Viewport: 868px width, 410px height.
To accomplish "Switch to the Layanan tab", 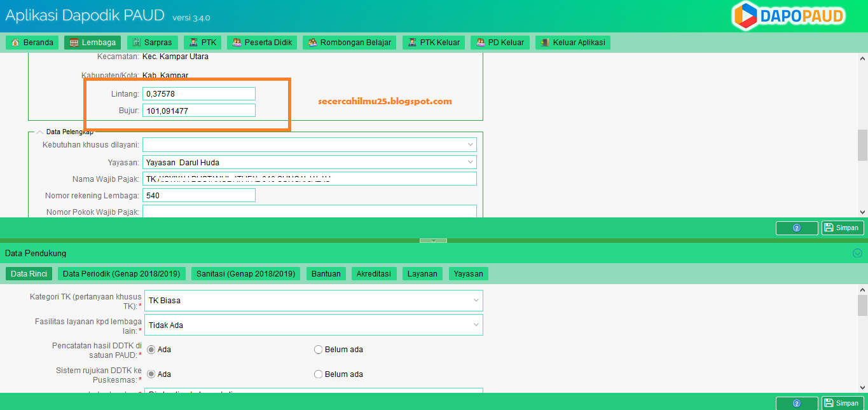I will pyautogui.click(x=423, y=274).
